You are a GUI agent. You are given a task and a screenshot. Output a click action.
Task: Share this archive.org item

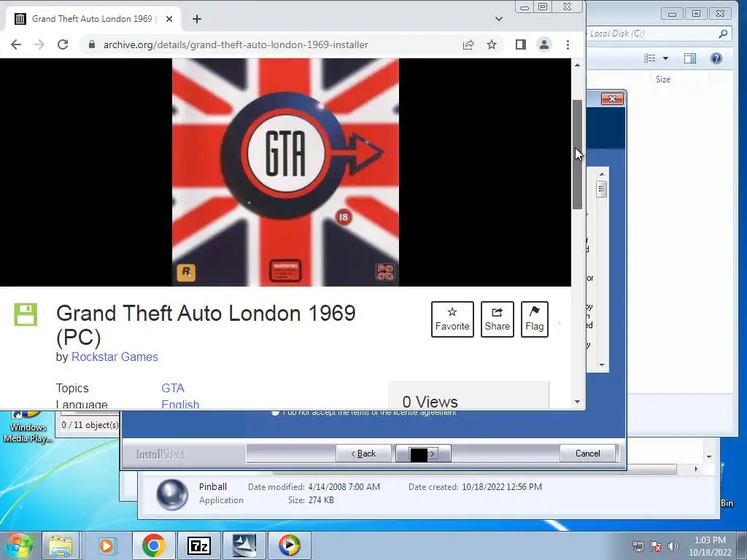coord(497,319)
